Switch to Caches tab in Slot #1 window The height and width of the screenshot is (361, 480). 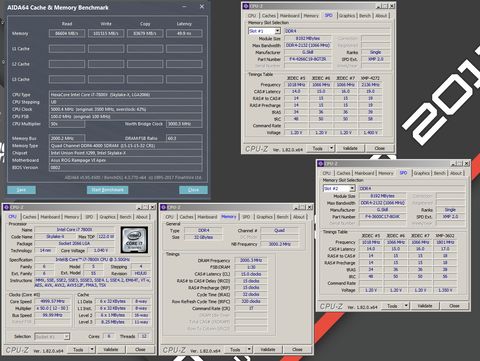269,16
